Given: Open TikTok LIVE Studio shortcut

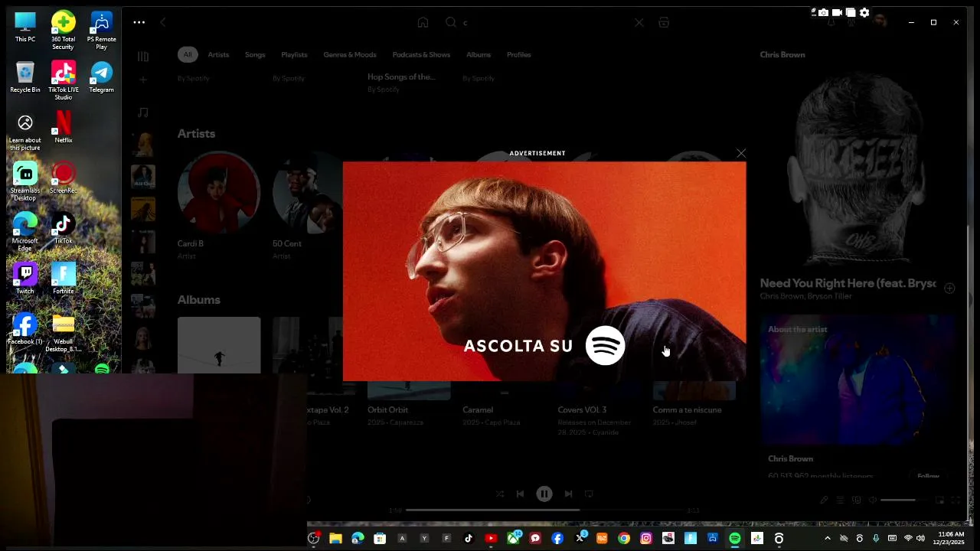Looking at the screenshot, I should pyautogui.click(x=64, y=81).
